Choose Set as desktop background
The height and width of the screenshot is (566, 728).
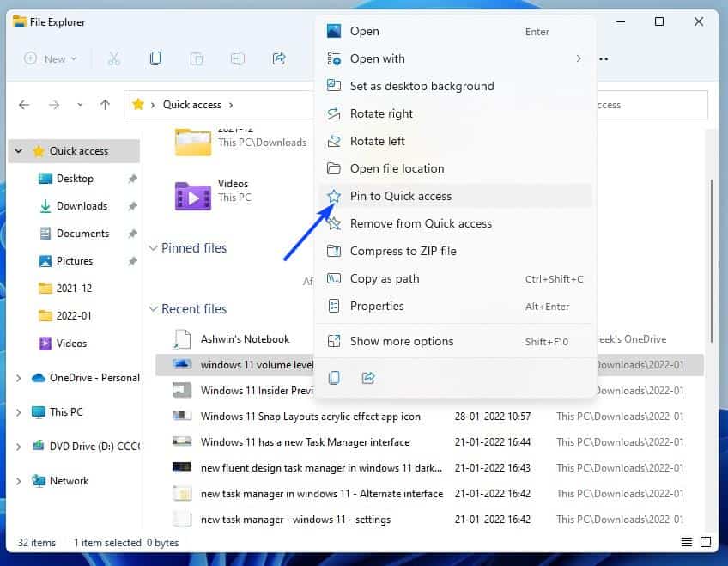click(x=455, y=87)
